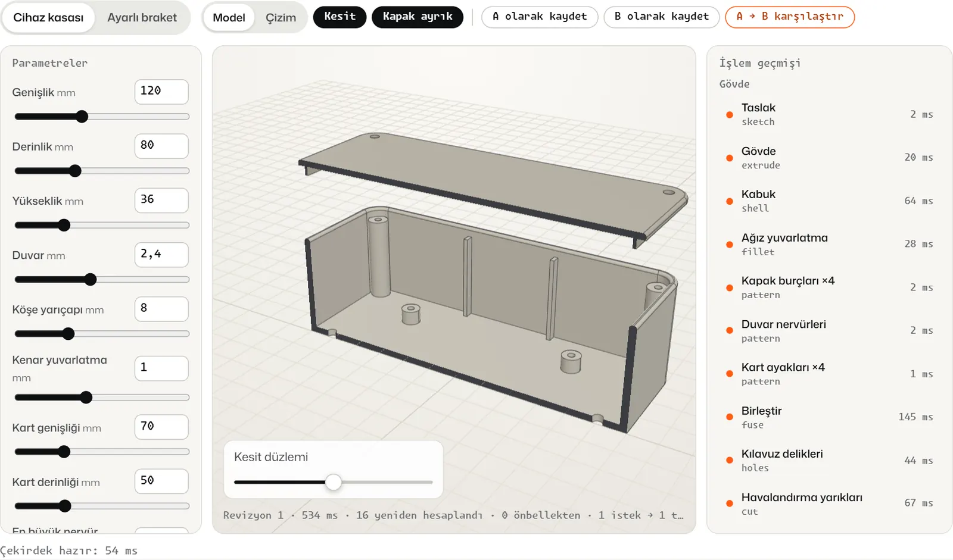Save the variant with B olarak kaydet
The image size is (953, 560).
coord(662,17)
